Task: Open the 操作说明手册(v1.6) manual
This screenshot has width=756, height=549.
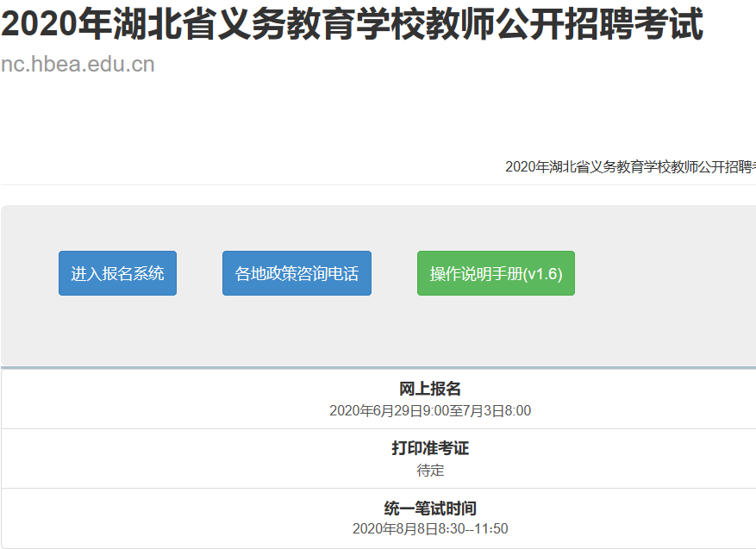Action: coord(497,273)
